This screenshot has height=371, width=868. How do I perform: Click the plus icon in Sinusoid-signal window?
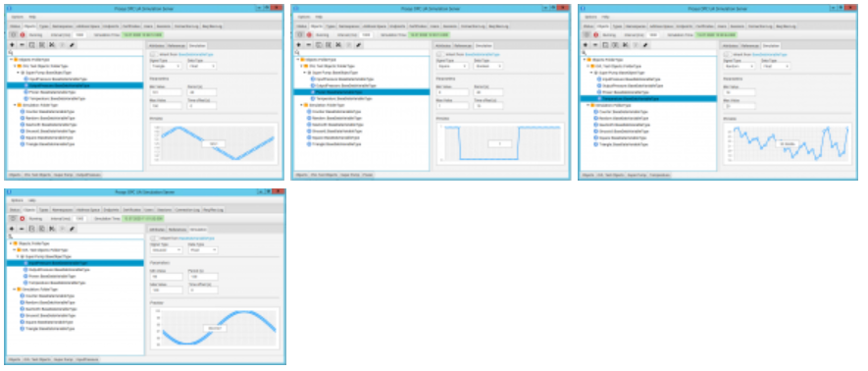point(12,229)
